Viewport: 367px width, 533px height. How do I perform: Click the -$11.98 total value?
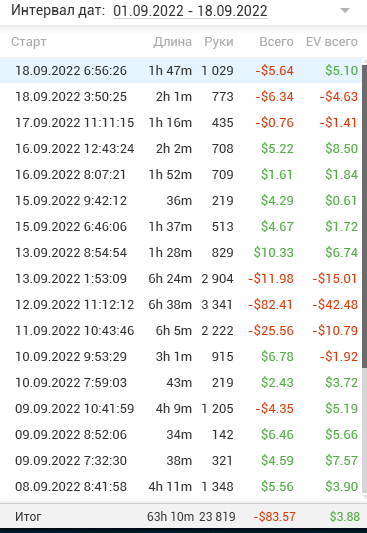(x=270, y=278)
